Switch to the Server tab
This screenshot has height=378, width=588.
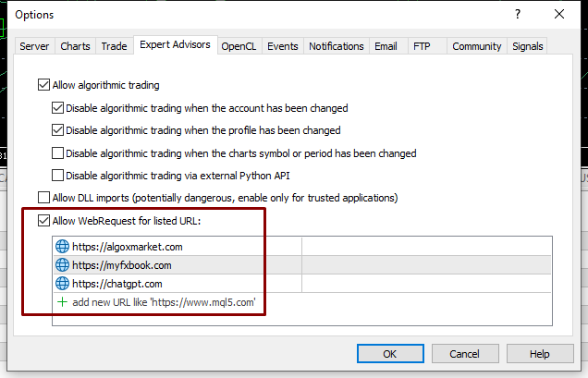pyautogui.click(x=34, y=46)
